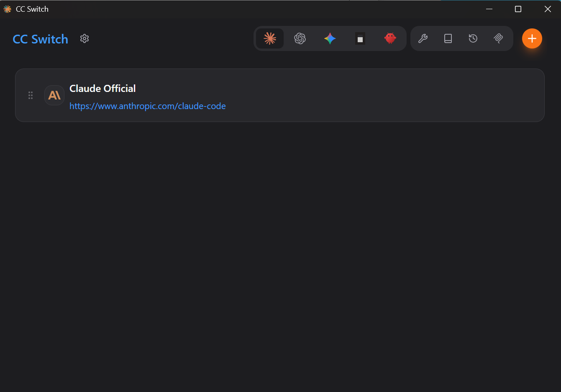561x392 pixels.
Task: Click the paperclip icon in toolbar
Action: point(498,38)
